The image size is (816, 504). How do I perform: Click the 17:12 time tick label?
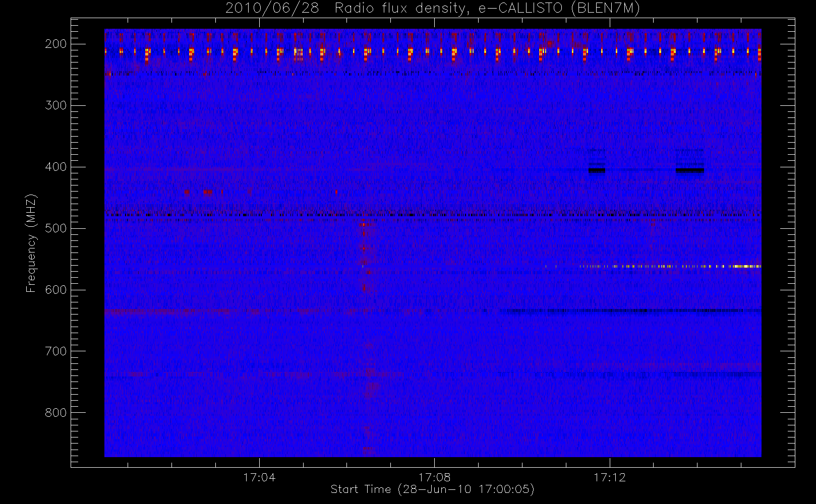point(610,477)
